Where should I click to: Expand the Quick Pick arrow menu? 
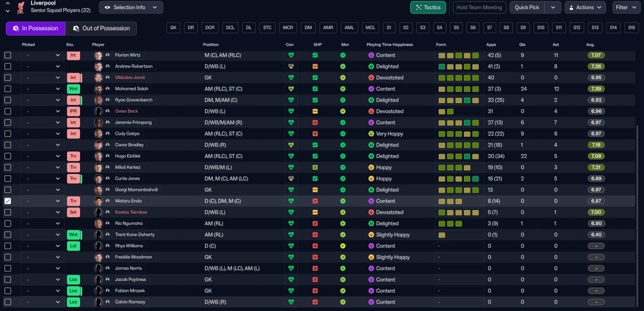(x=553, y=8)
